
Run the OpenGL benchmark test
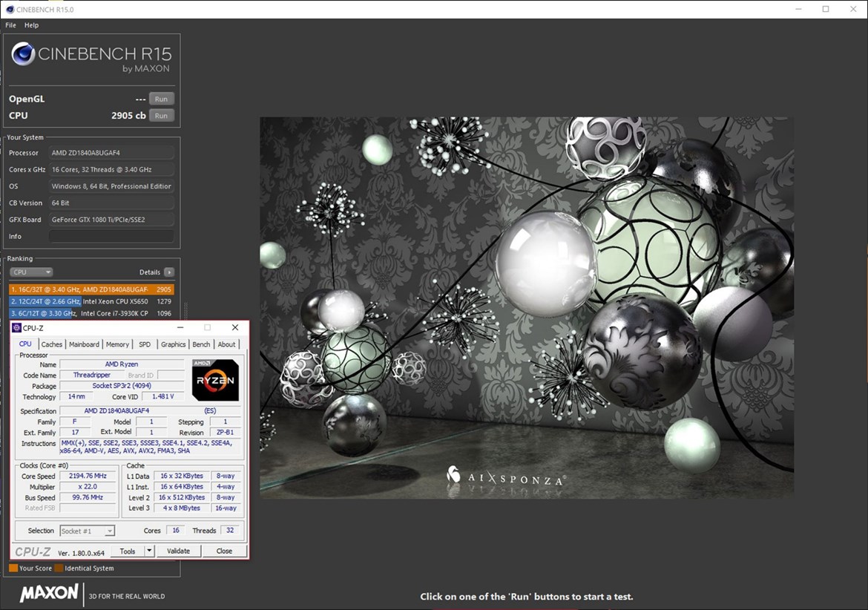[161, 99]
